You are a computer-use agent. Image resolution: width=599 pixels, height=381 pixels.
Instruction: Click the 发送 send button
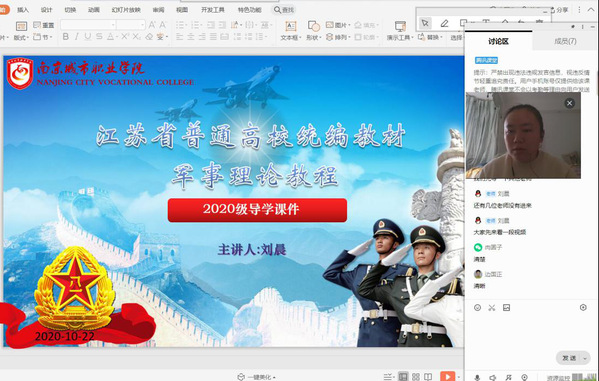pyautogui.click(x=569, y=358)
